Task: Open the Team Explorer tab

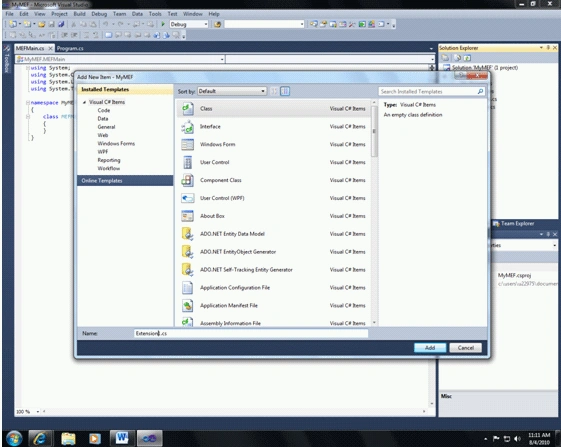Action: 513,224
